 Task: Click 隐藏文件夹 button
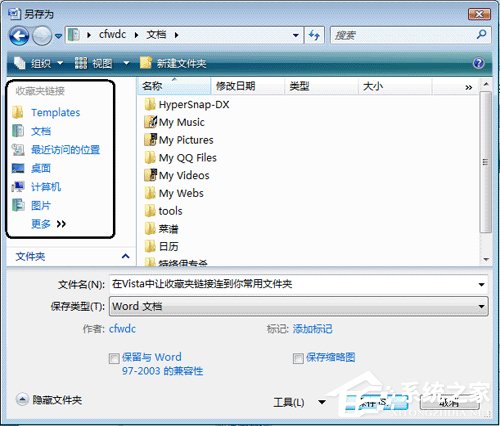click(x=49, y=399)
